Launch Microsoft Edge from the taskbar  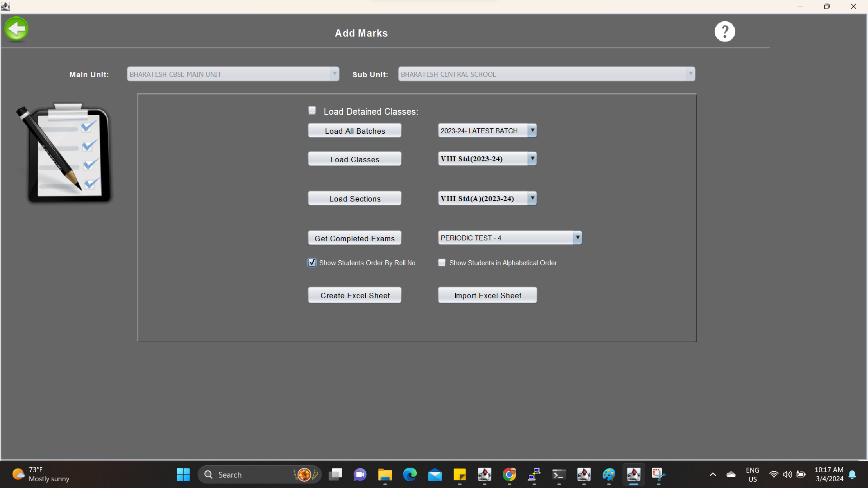tap(410, 474)
